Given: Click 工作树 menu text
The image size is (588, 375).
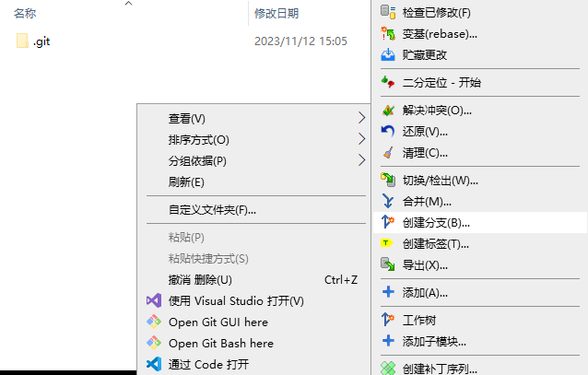Looking at the screenshot, I should click(419, 320).
